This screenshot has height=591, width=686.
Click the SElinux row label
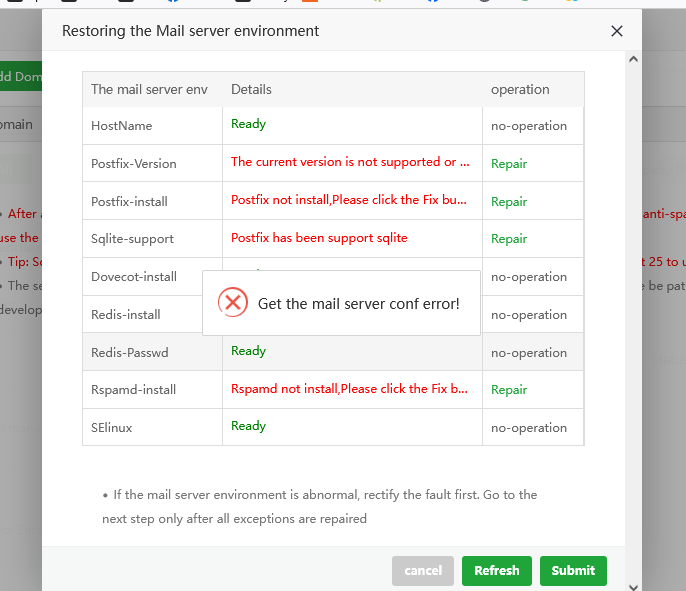111,427
